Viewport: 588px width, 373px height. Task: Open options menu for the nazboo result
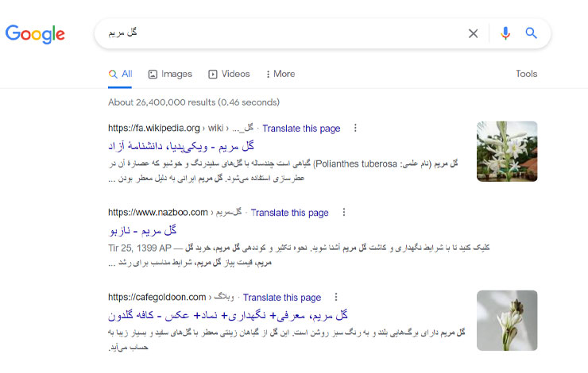point(344,213)
